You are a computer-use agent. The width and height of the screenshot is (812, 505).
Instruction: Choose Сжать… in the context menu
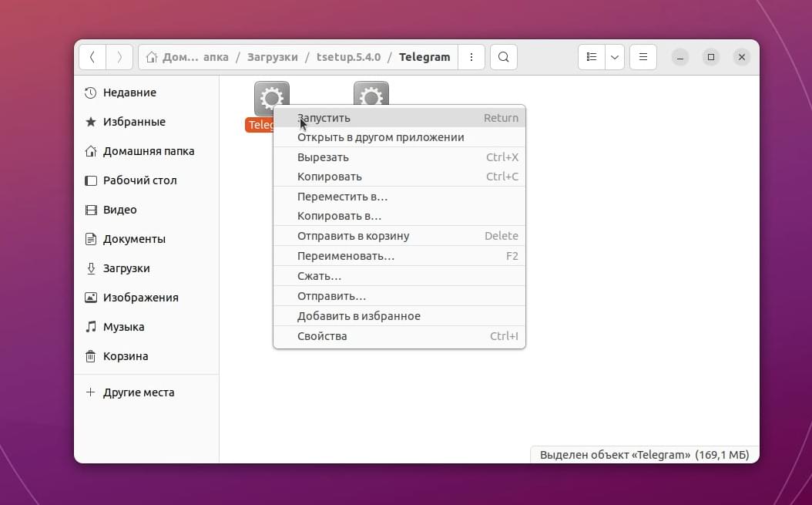click(x=399, y=276)
